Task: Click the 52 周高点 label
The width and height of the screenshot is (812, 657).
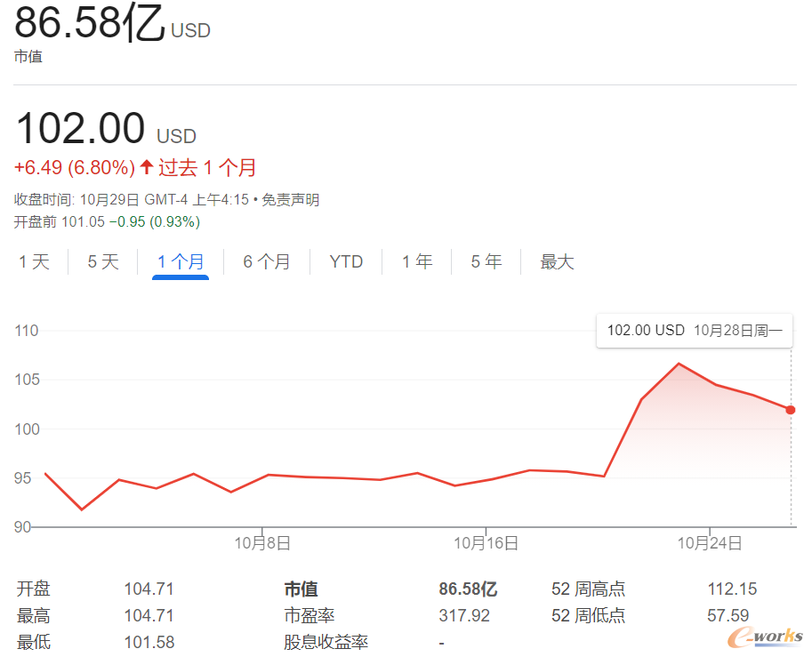Action: point(588,589)
